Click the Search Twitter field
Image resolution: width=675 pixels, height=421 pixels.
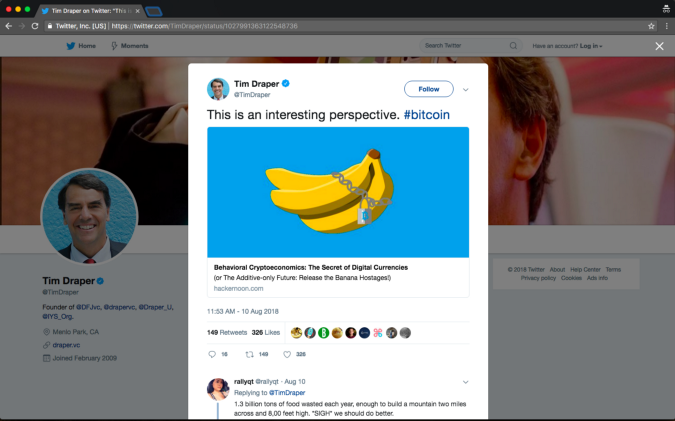coord(462,46)
